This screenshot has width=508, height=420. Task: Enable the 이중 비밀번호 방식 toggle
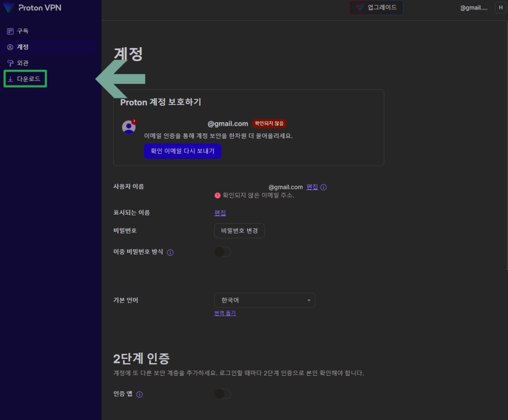[x=223, y=252]
